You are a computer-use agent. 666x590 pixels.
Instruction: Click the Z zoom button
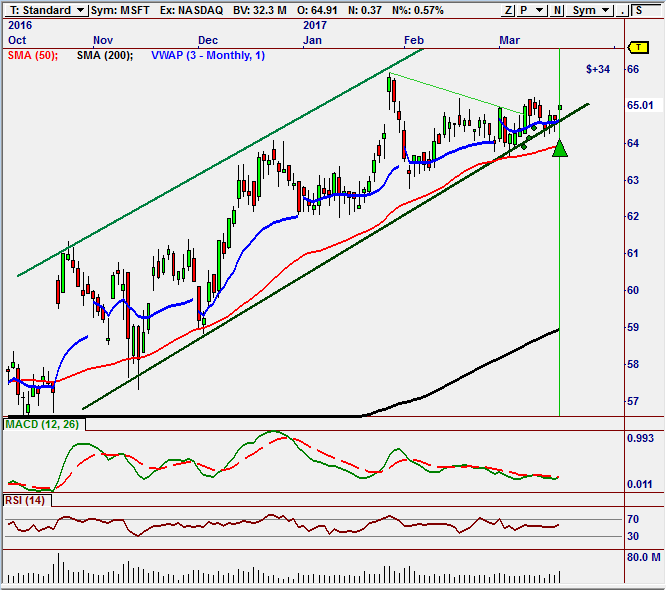pyautogui.click(x=508, y=10)
